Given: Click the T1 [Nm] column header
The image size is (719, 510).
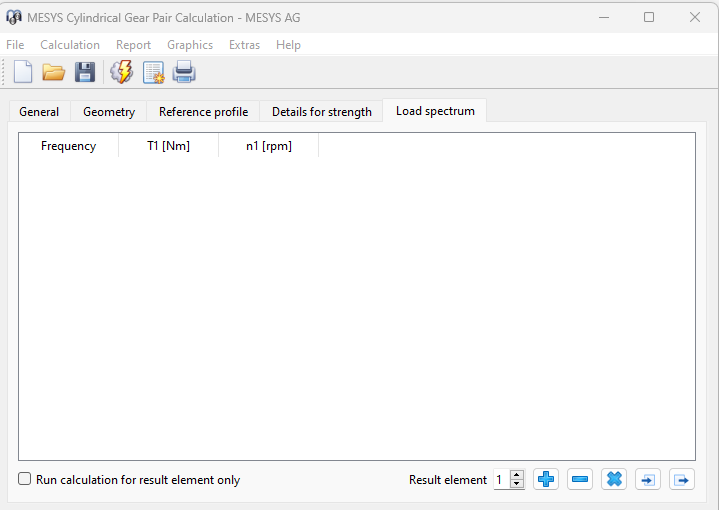Looking at the screenshot, I should [168, 146].
